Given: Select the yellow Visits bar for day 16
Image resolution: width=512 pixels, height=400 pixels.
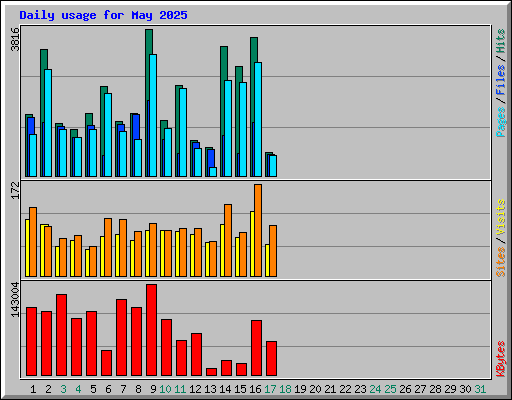Looking at the screenshot, I should (252, 244).
